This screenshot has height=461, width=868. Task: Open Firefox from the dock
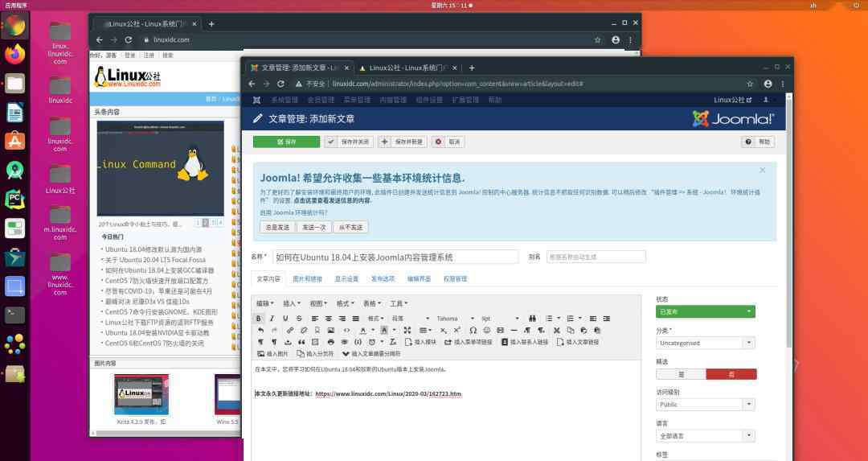[x=15, y=54]
